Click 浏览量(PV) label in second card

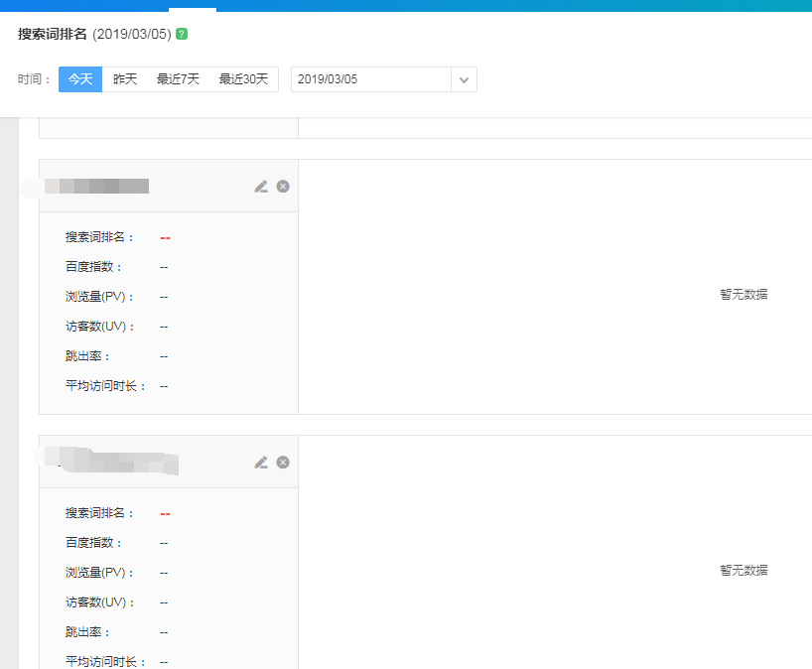99,573
